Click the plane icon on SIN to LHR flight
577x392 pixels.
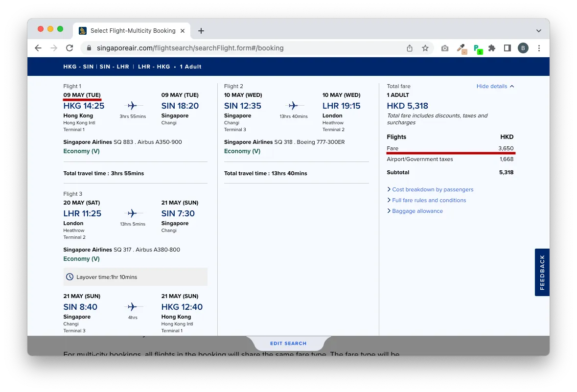coord(293,106)
